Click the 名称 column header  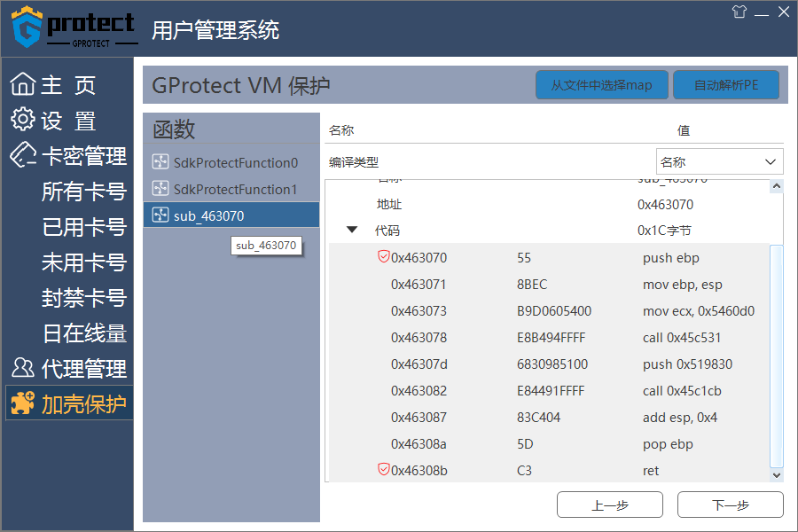(341, 130)
